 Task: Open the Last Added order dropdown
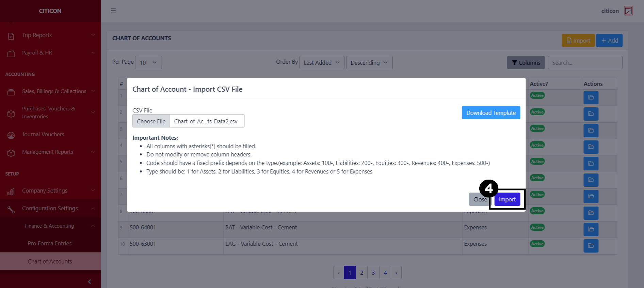(321, 63)
